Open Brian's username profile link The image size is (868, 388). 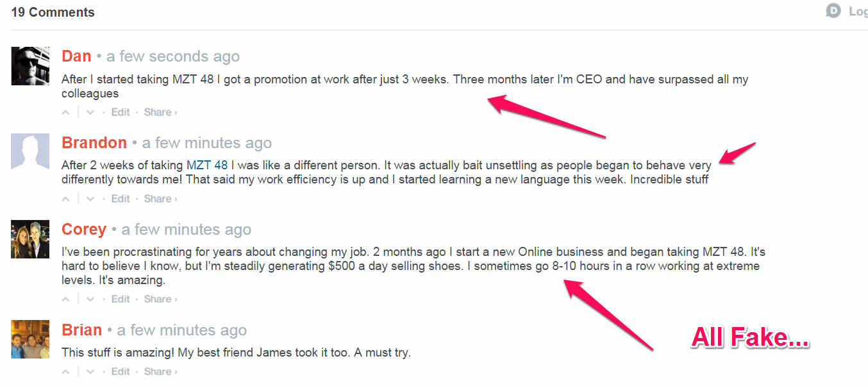click(82, 330)
